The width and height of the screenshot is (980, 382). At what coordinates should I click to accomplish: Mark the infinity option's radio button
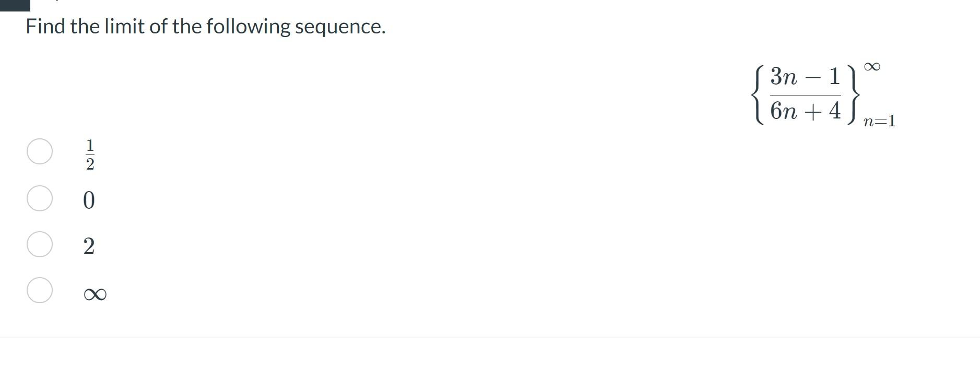pos(40,290)
